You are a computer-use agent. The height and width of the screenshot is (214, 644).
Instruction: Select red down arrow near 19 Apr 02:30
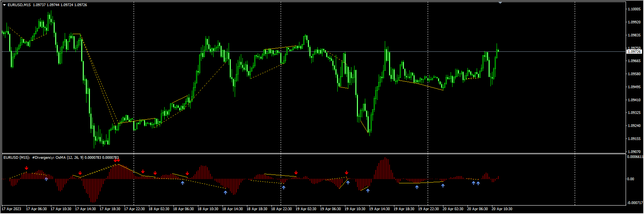click(296, 173)
